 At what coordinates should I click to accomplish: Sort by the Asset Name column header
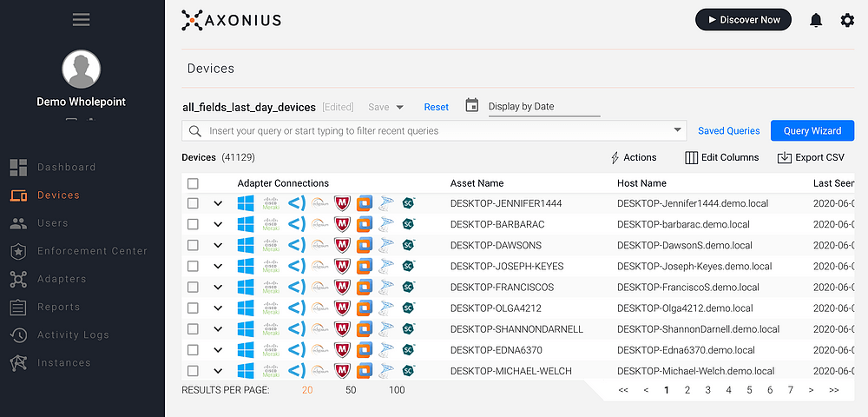point(477,183)
